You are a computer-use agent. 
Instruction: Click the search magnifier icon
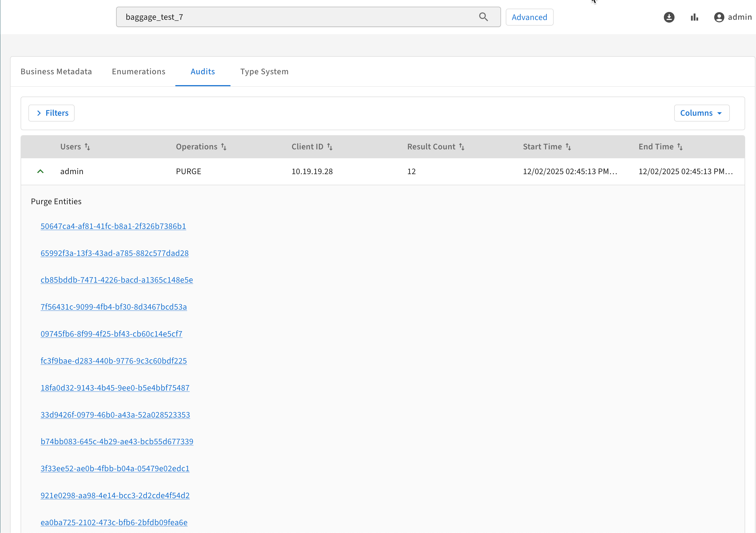click(483, 17)
